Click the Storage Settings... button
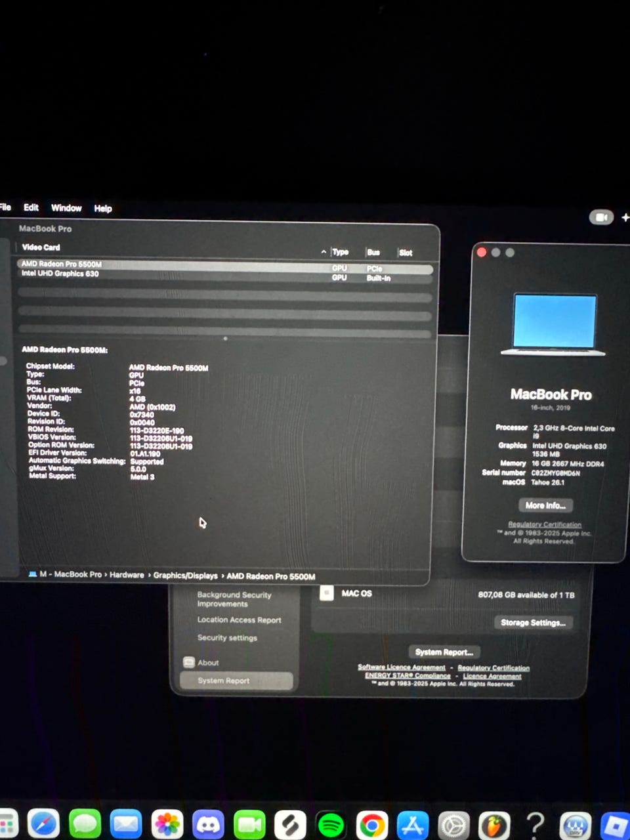The width and height of the screenshot is (630, 840). (x=532, y=623)
